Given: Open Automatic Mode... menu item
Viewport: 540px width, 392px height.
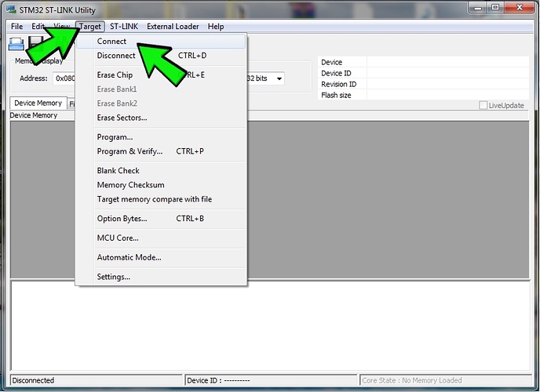Looking at the screenshot, I should [161, 257].
